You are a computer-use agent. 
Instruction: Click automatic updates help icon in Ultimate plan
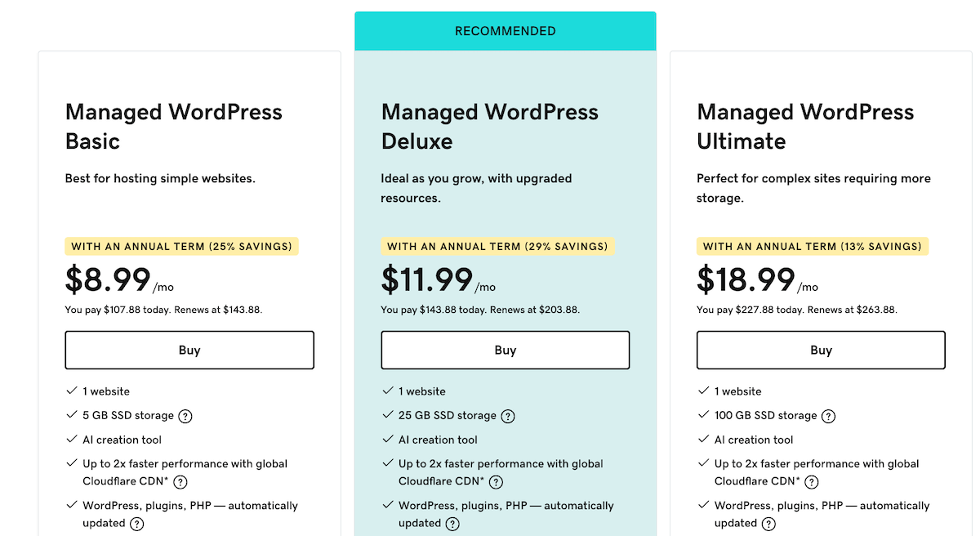768,524
